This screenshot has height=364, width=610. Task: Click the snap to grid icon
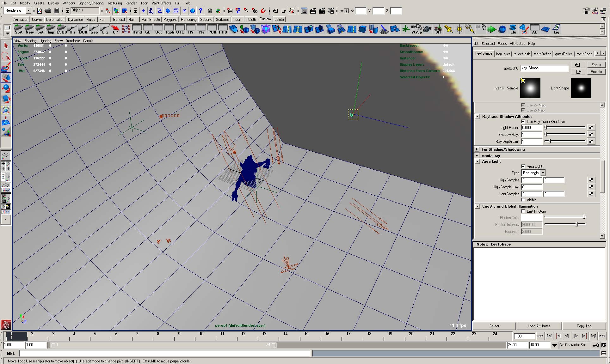230,11
